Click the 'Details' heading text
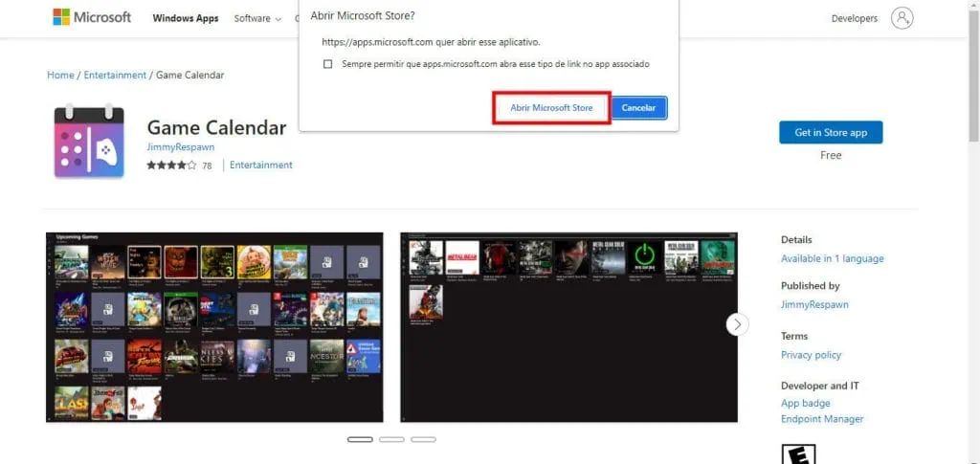The width and height of the screenshot is (980, 464). [x=797, y=240]
